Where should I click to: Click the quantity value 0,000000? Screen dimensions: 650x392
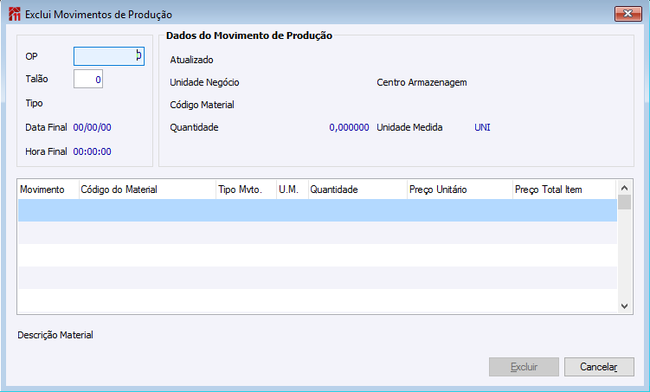349,127
